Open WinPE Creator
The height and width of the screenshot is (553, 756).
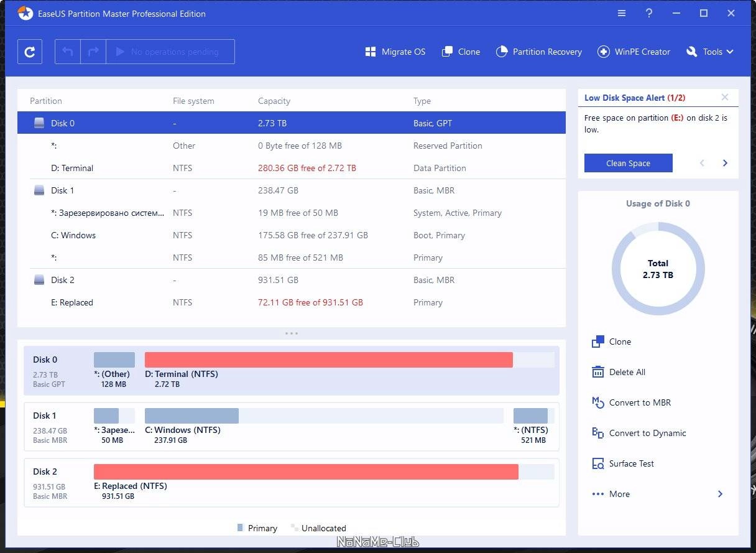[634, 52]
